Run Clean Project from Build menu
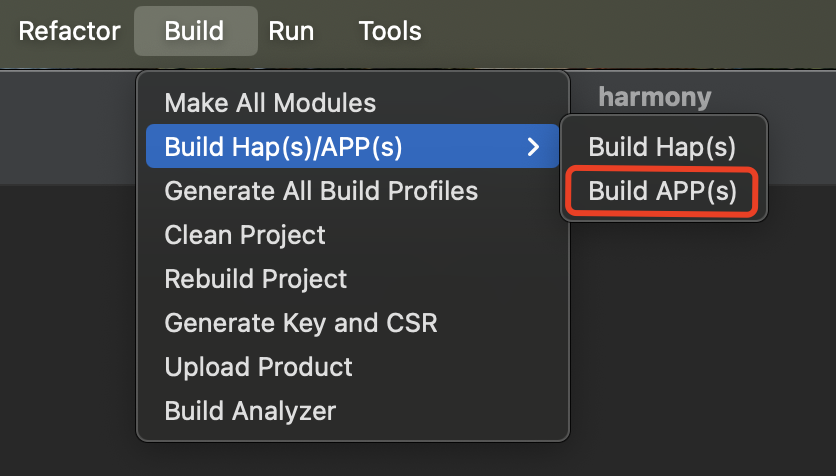This screenshot has width=836, height=476. (245, 235)
